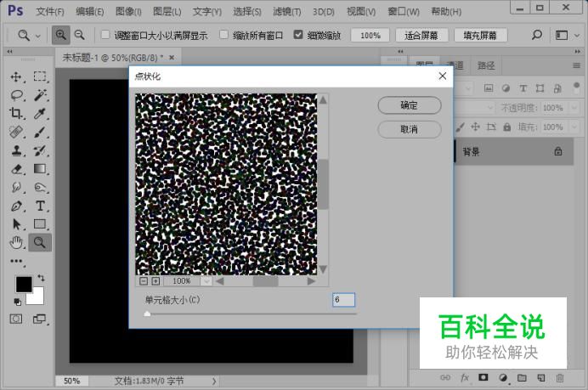The image size is (588, 390).
Task: Open the background color white swatch
Action: (x=37, y=298)
